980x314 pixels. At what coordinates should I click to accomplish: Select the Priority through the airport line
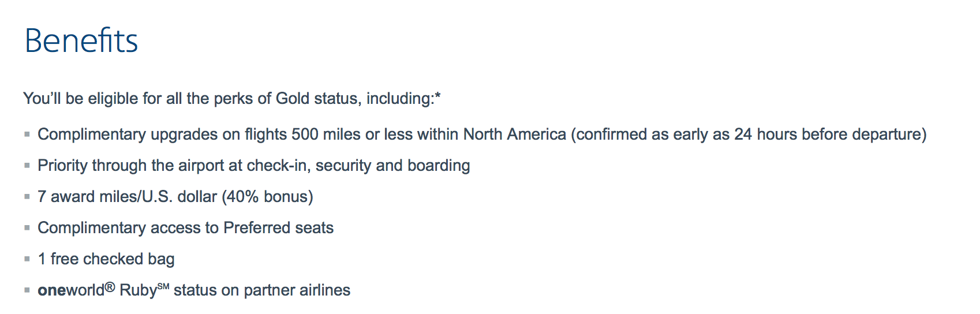click(253, 166)
